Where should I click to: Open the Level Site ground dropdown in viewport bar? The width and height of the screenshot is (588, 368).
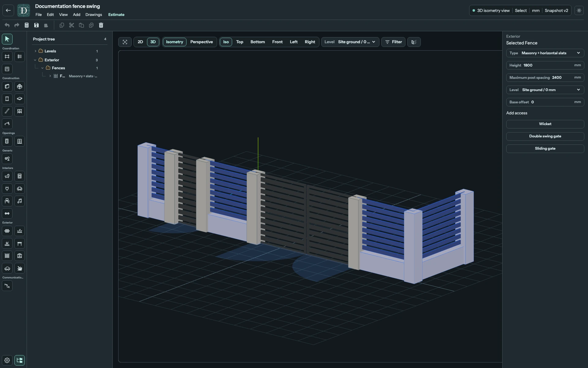(x=350, y=42)
